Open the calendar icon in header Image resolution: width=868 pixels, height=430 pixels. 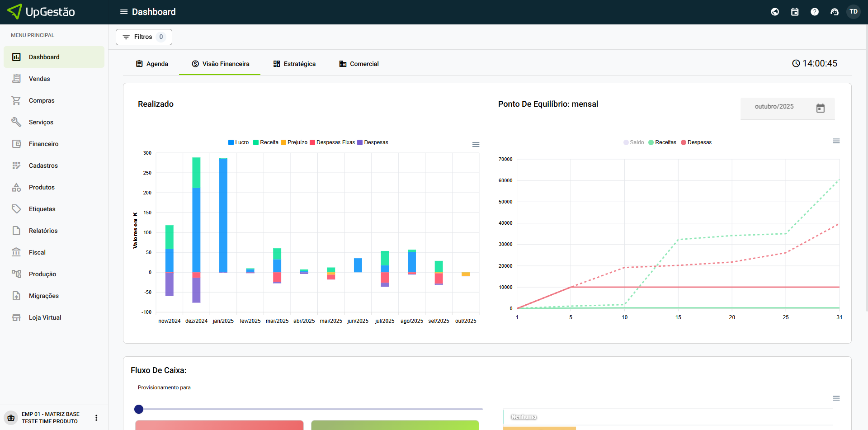(x=795, y=12)
